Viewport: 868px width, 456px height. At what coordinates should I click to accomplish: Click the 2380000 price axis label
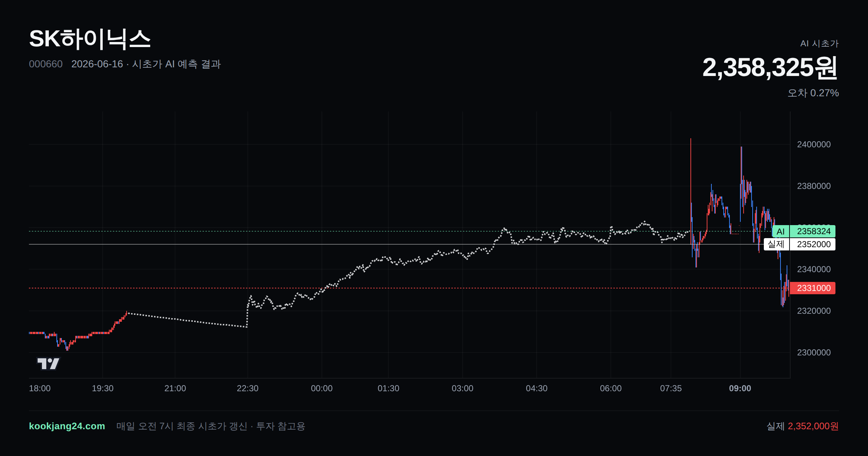(x=814, y=186)
